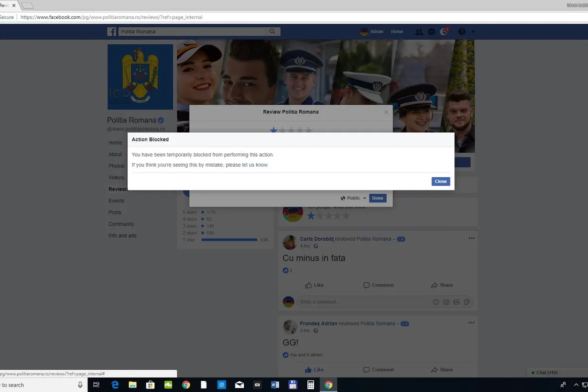Insert emoji in comment box
Image resolution: width=588 pixels, height=392 pixels.
(x=436, y=302)
